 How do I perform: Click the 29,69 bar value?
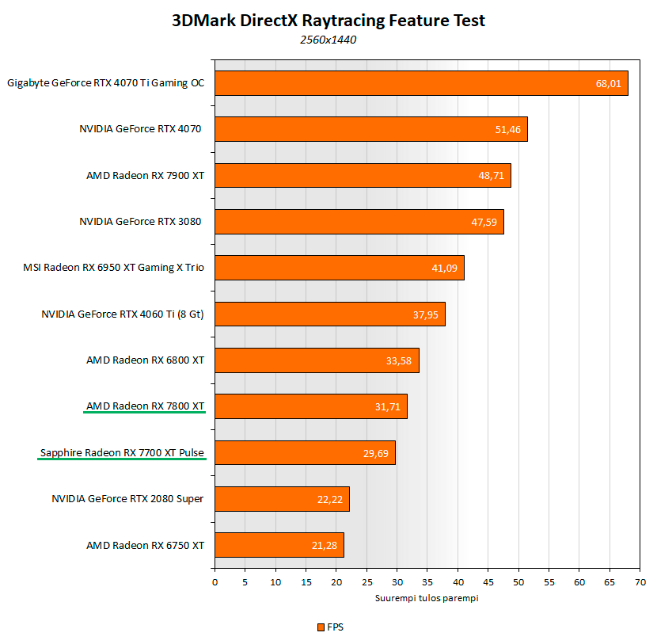click(x=376, y=454)
